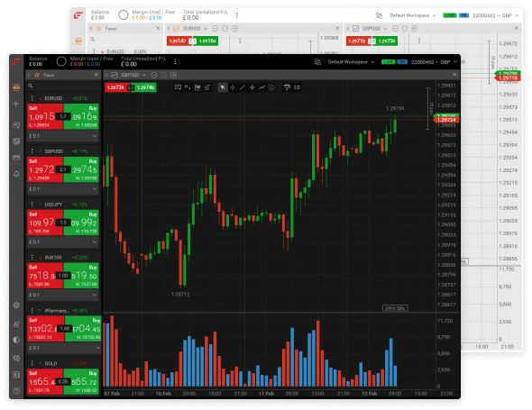Click the watchlist search field
The image size is (532, 410).
click(63, 87)
